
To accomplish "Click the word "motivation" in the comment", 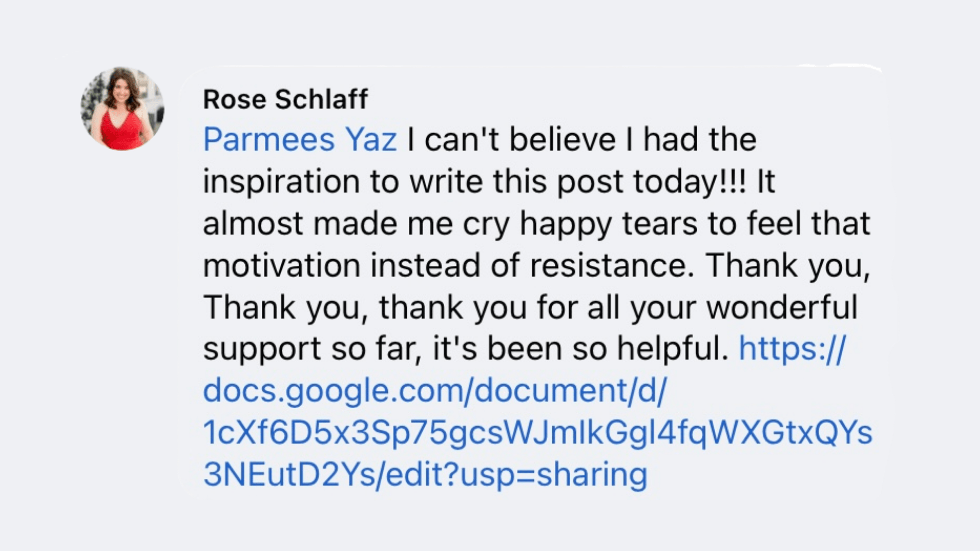I will click(x=281, y=265).
